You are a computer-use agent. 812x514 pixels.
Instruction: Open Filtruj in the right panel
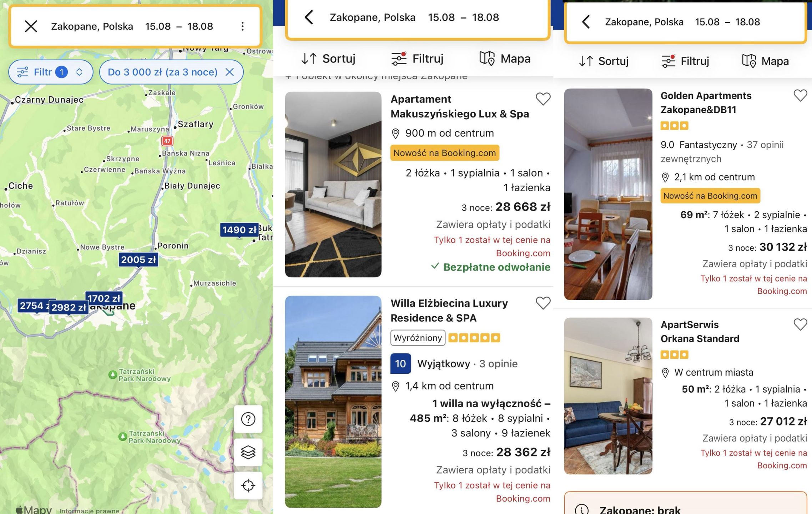tap(685, 61)
